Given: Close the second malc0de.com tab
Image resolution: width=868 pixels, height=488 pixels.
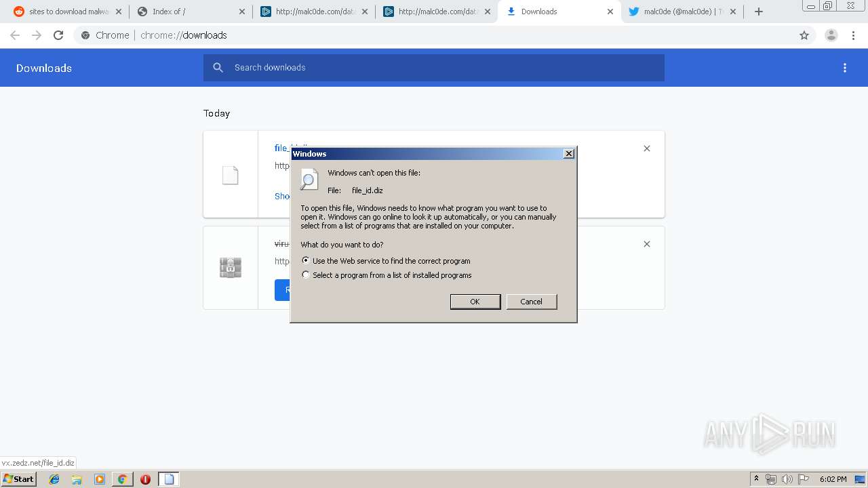Looking at the screenshot, I should [x=488, y=12].
